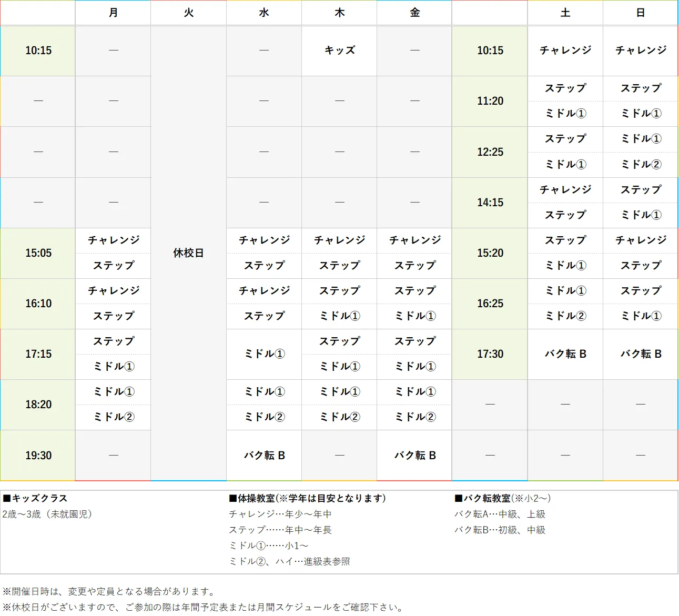Click the 月 column header

[x=113, y=13]
